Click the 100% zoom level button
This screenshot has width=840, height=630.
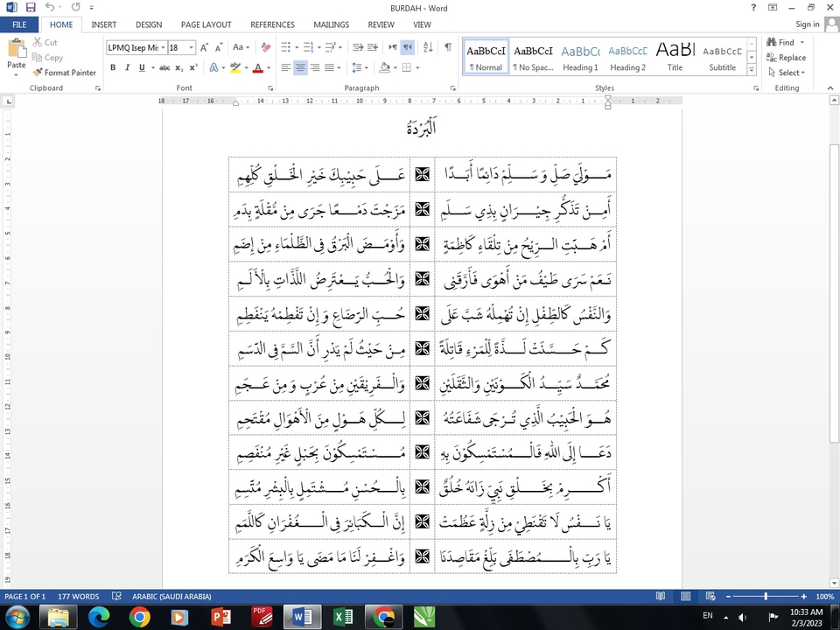point(824,596)
